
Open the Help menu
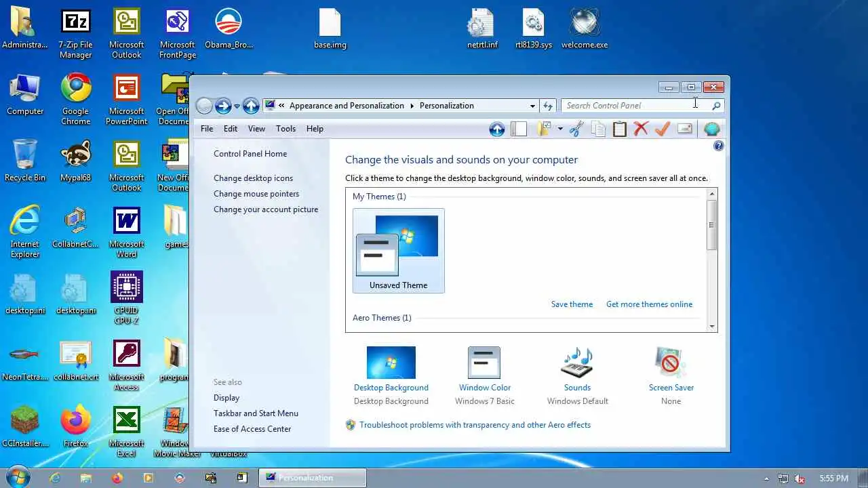pos(315,129)
